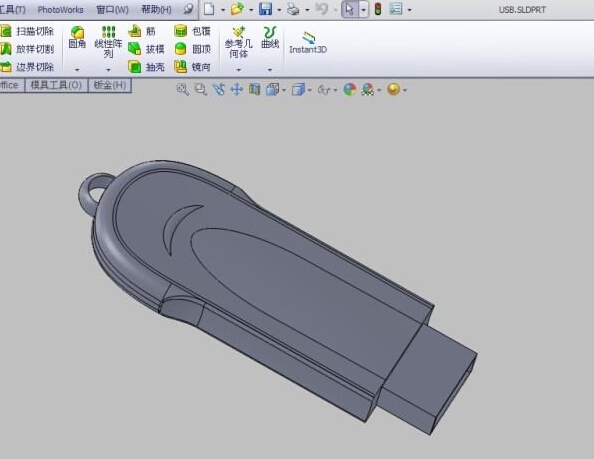Expand the Open file dropdown arrow
The width and height of the screenshot is (594, 459).
click(251, 10)
